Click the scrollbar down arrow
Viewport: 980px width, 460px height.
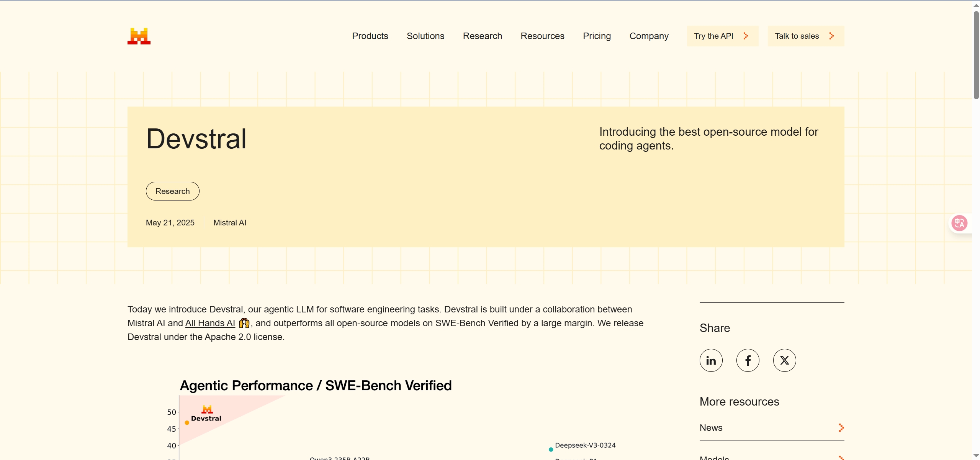[x=976, y=455]
